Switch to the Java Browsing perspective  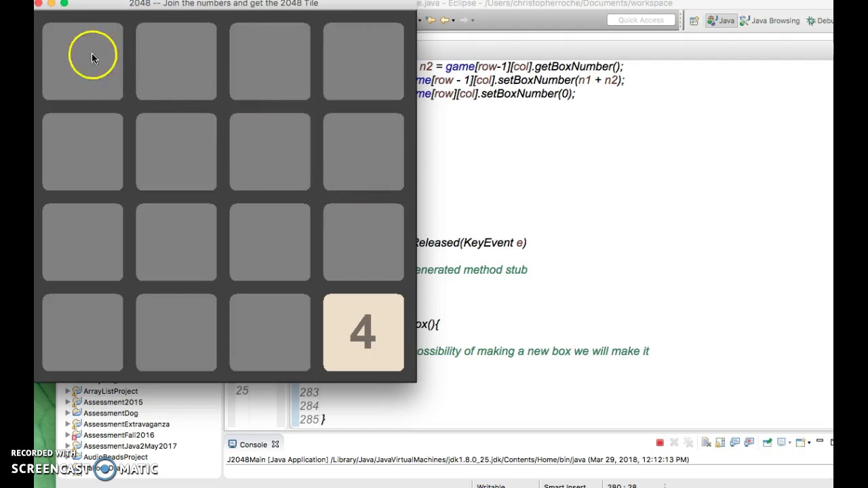pos(770,20)
